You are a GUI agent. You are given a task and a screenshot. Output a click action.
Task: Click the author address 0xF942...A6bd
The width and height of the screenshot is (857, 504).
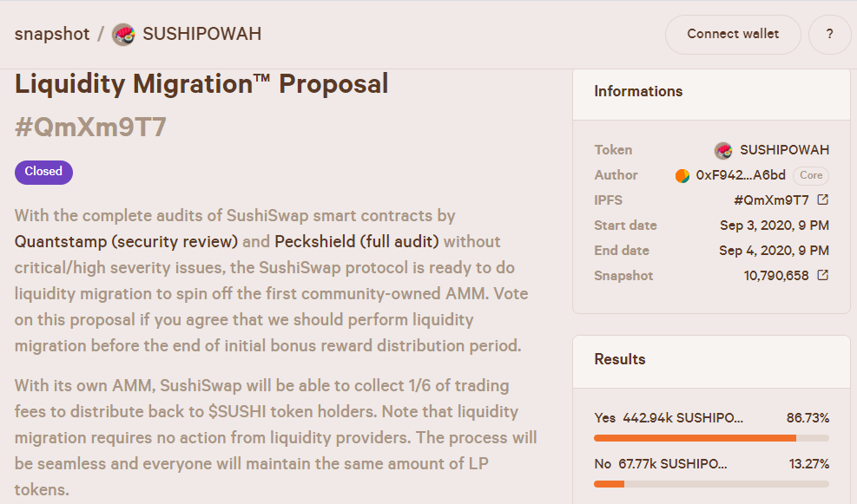741,175
